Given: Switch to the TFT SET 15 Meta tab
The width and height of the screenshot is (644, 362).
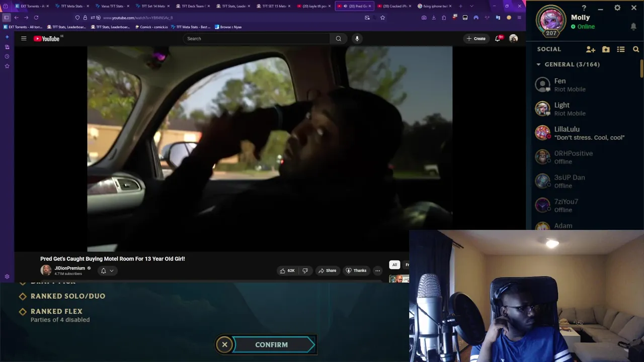Looking at the screenshot, I should [273, 6].
